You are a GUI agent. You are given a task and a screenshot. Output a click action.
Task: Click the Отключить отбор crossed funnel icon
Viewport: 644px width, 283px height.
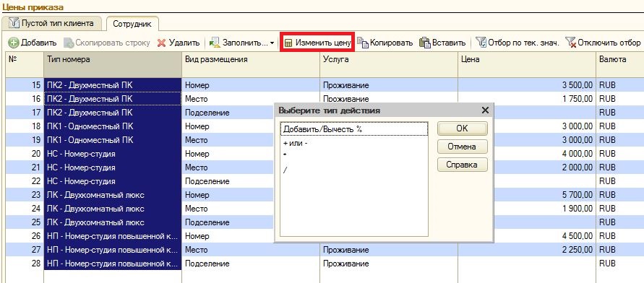571,43
